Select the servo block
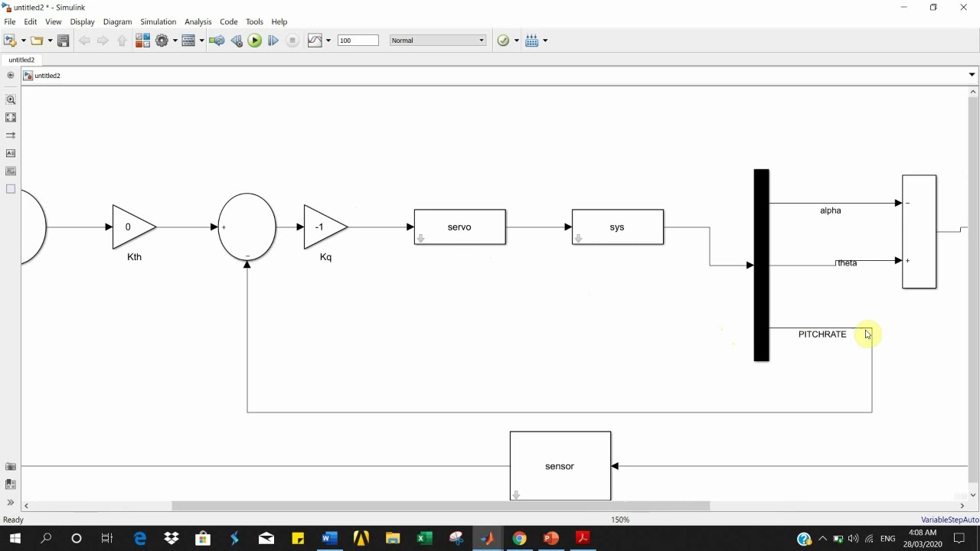This screenshot has height=551, width=980. 459,227
